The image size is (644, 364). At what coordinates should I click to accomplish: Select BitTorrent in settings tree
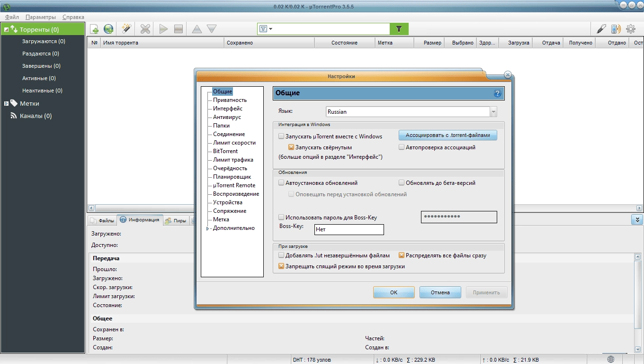225,151
